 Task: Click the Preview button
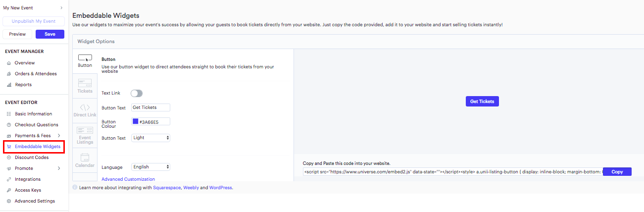[x=17, y=34]
